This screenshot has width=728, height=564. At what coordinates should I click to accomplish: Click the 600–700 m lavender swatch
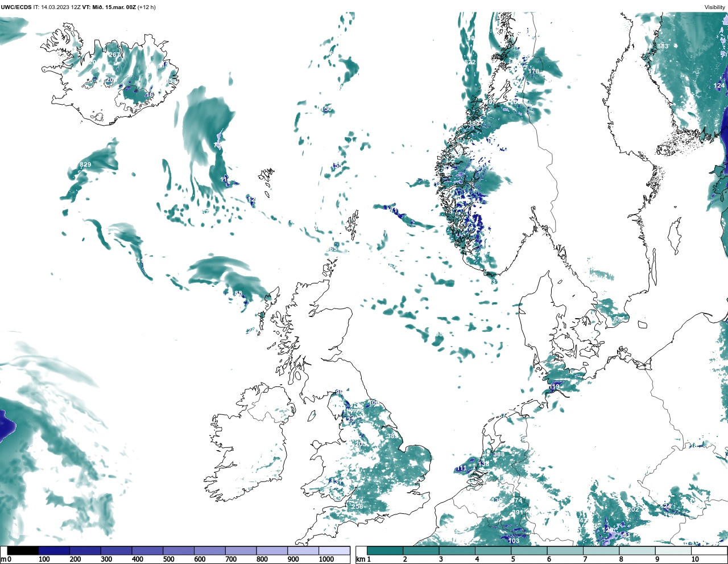(209, 551)
